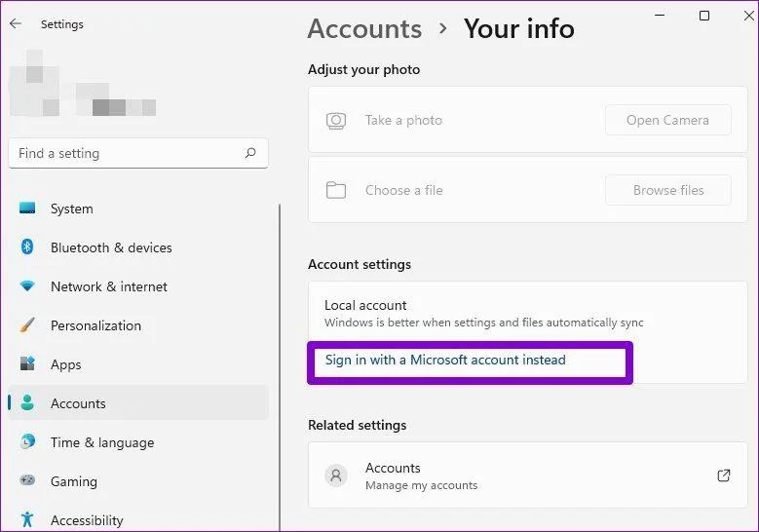Click the Apps icon in sidebar
Image resolution: width=759 pixels, height=532 pixels.
27,363
